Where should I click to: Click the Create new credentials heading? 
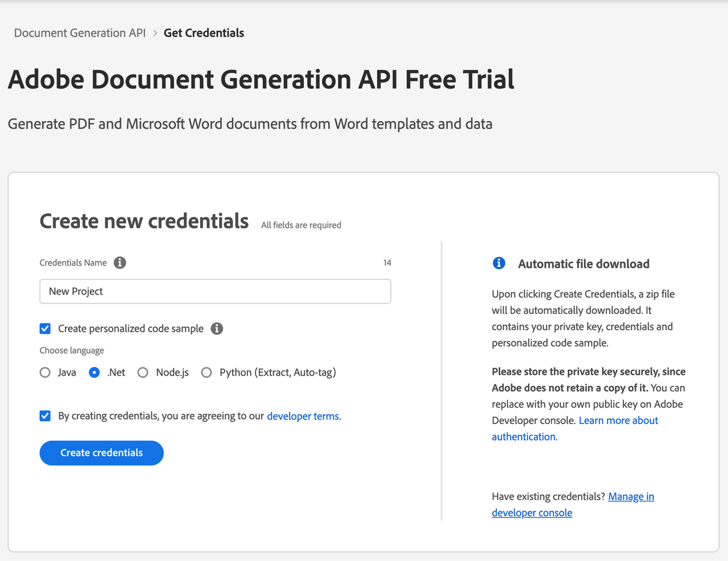pos(144,221)
